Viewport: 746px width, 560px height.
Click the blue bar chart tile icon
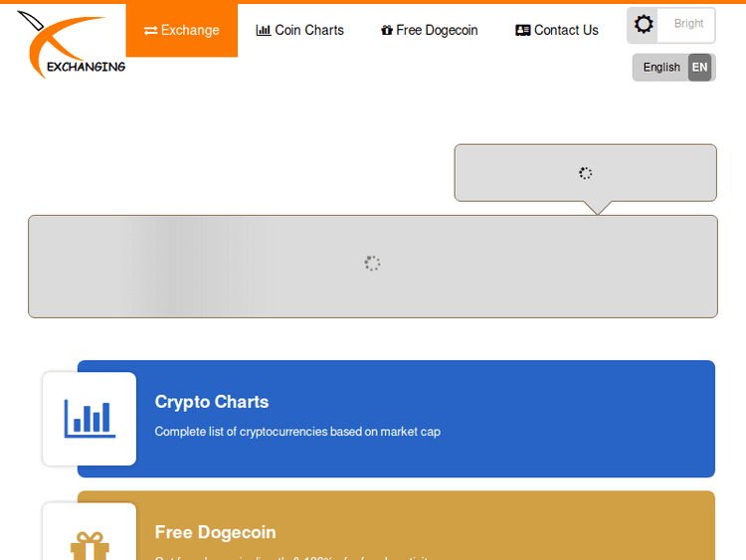coord(90,419)
